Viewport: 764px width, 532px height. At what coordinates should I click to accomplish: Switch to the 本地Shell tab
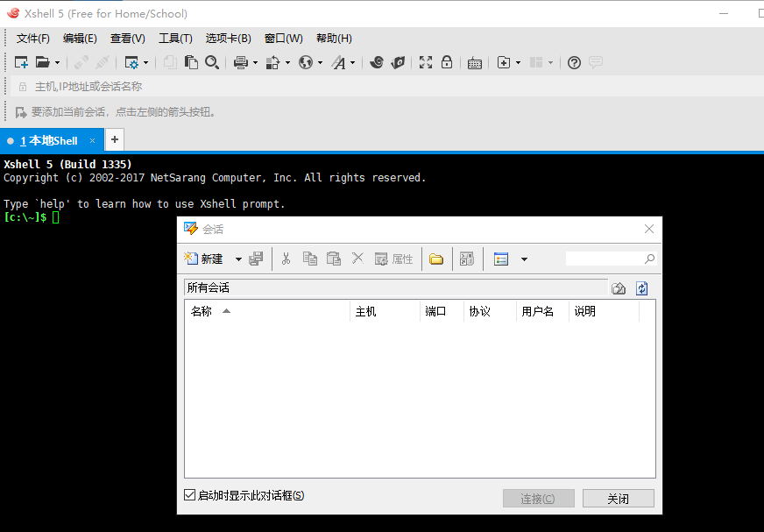point(50,140)
